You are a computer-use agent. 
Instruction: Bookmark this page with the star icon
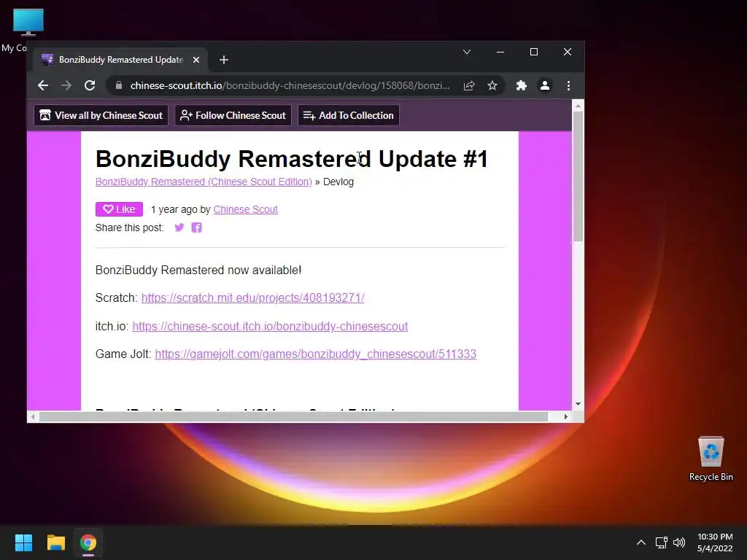[x=492, y=86]
